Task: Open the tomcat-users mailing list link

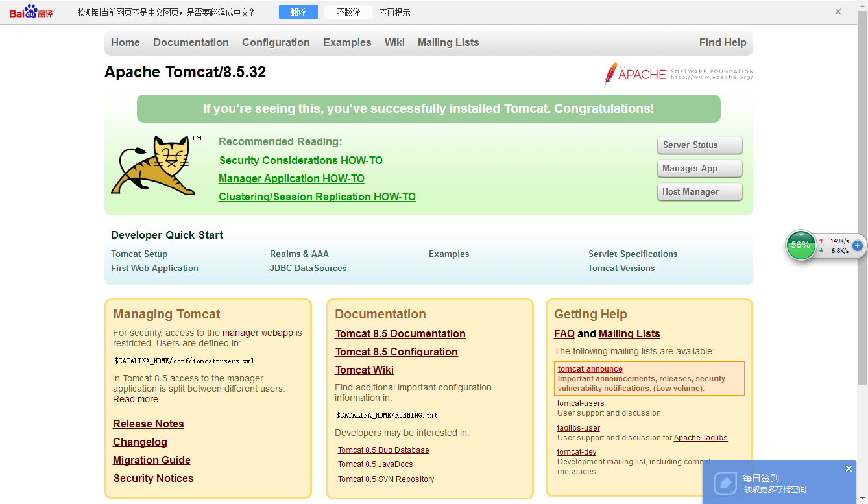Action: pyautogui.click(x=581, y=403)
